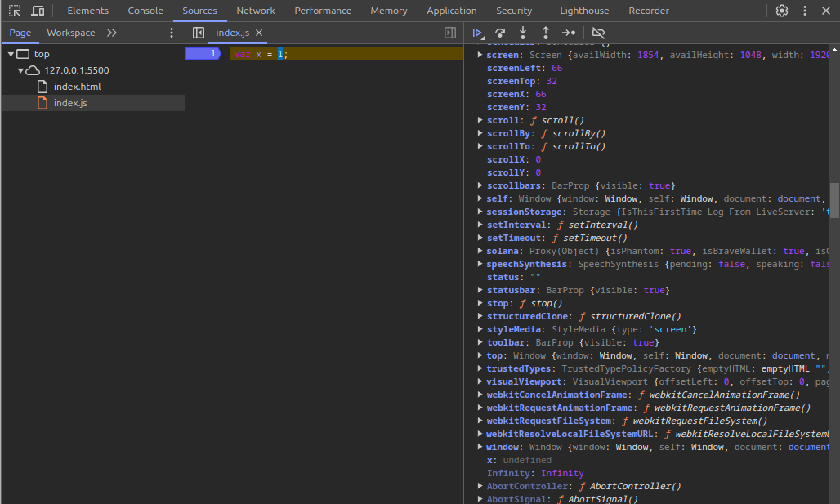The image size is (840, 504).
Task: Step over next function call
Action: pos(500,33)
